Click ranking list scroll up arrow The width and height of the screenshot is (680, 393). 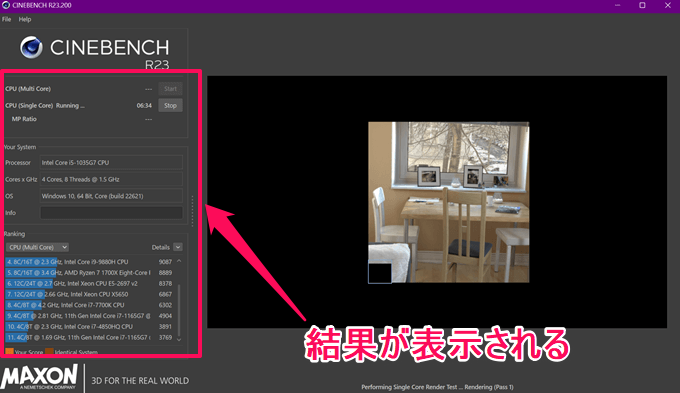[x=179, y=261]
